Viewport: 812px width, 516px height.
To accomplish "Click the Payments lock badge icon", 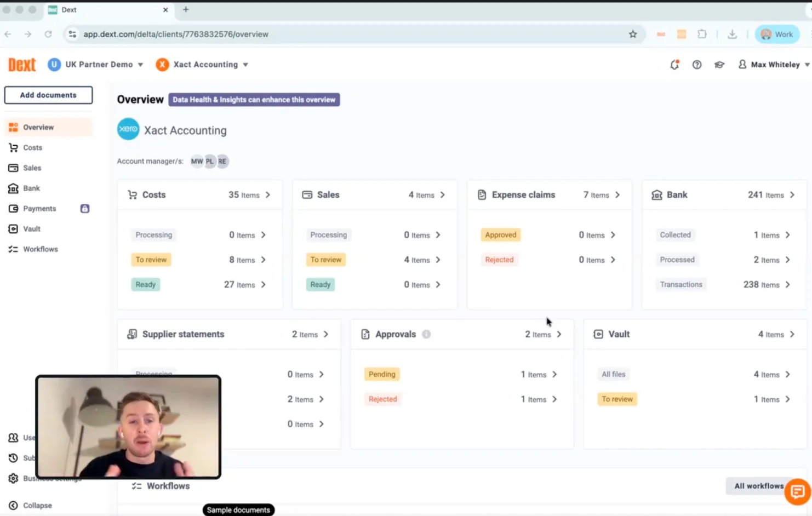I will (x=85, y=208).
